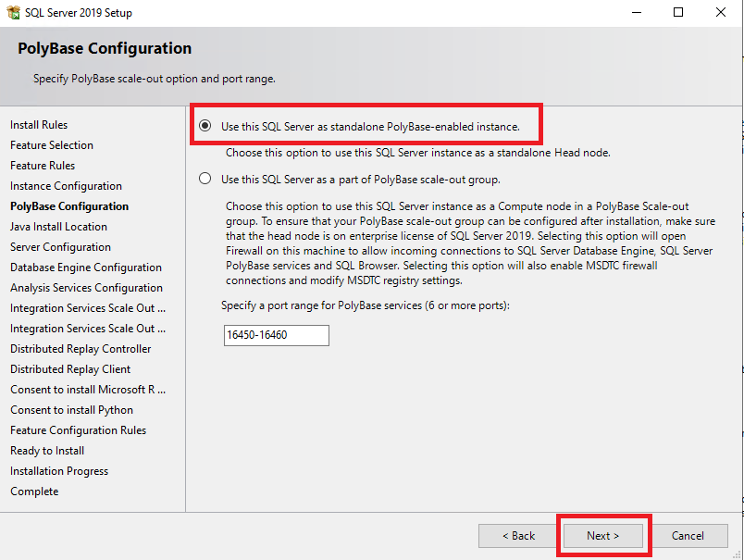Open Server Configuration step
The image size is (744, 560).
tap(60, 247)
